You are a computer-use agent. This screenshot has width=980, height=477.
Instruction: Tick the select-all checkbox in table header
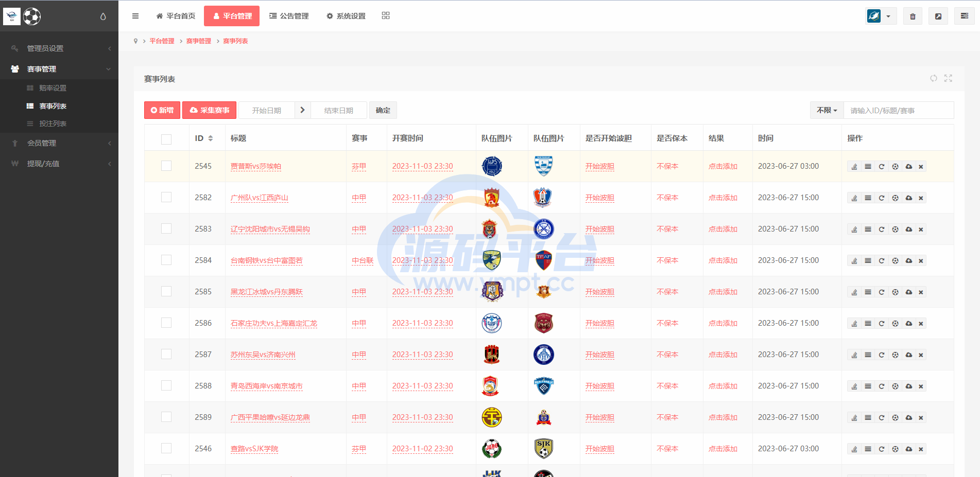(x=166, y=139)
